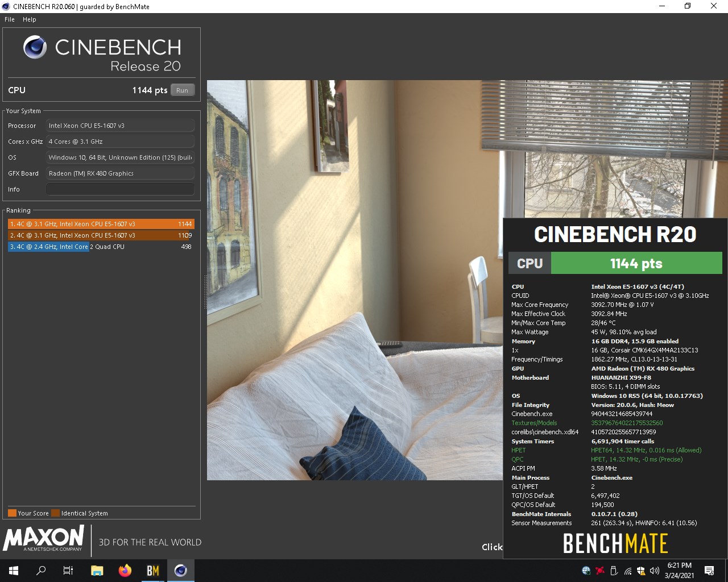Image resolution: width=728 pixels, height=582 pixels.
Task: Click the Textures/Models hash line
Action: click(587, 423)
